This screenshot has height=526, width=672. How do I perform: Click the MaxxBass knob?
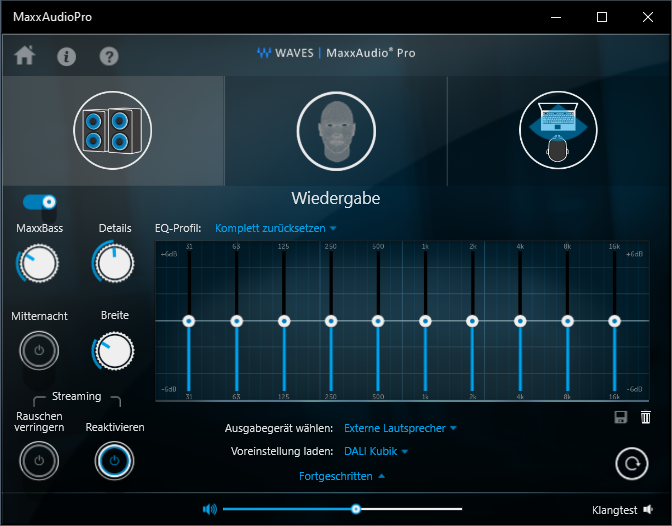pos(39,263)
